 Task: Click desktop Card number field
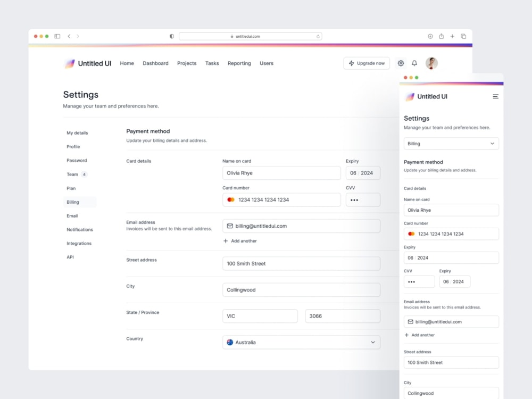click(281, 200)
